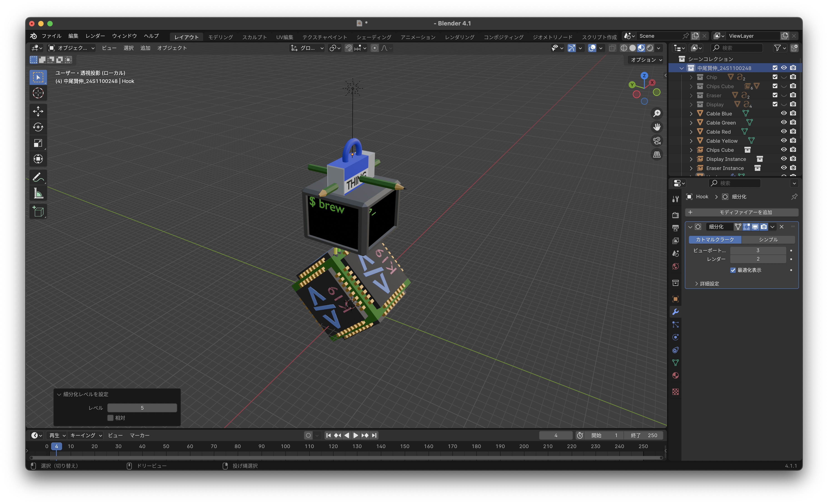Open the Material properties tab

click(x=676, y=376)
